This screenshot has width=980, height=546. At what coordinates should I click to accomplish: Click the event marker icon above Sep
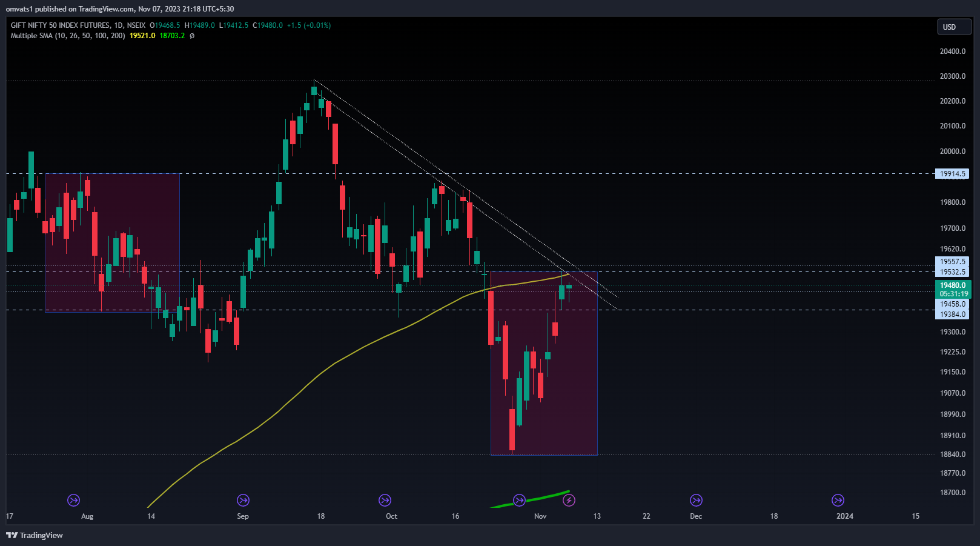[243, 500]
